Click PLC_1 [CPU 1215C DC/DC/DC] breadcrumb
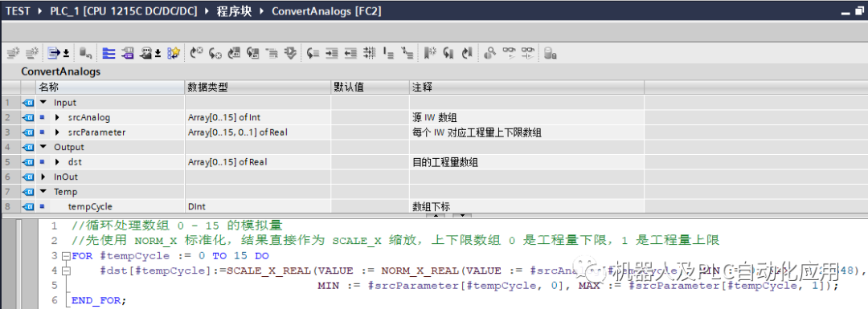Viewport: 868px width, 309px height. (x=124, y=11)
